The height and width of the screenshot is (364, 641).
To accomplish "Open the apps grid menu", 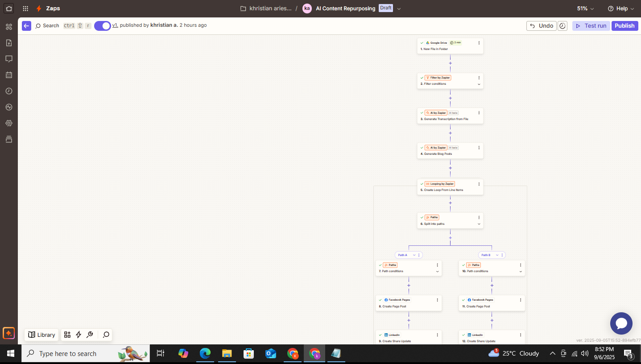I will pos(25,8).
